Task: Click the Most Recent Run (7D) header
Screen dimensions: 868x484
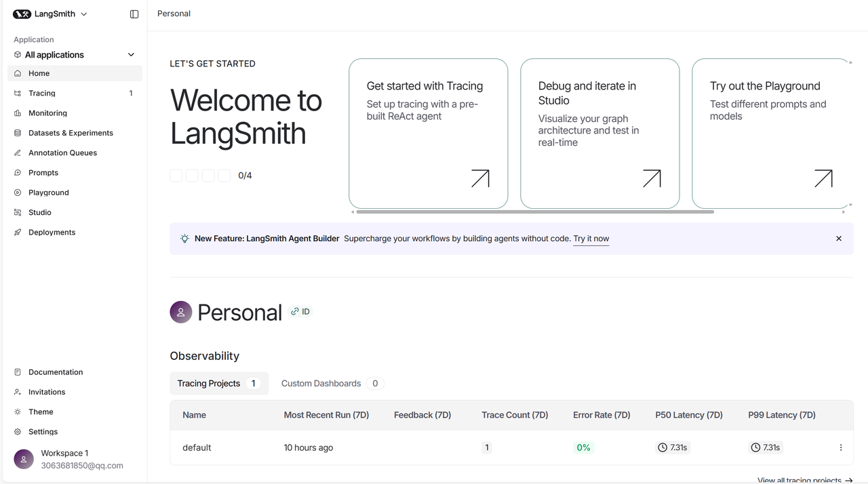Action: [326, 415]
